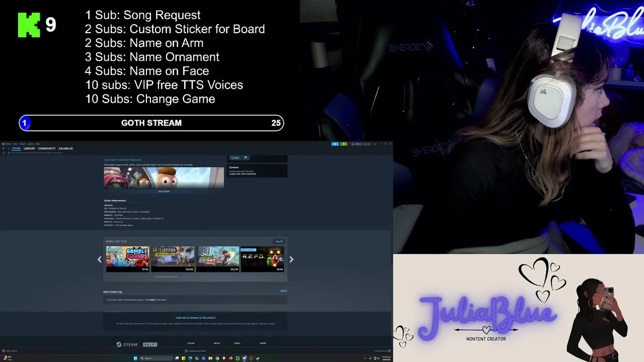Open the taskbar weather widget
The height and width of the screenshot is (362, 644).
(8, 358)
